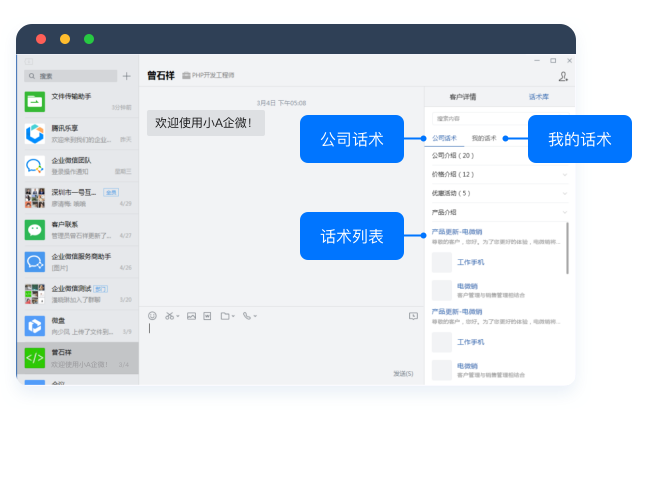Click the W document icon in chat toolbar
660x480 pixels.
coord(207,316)
